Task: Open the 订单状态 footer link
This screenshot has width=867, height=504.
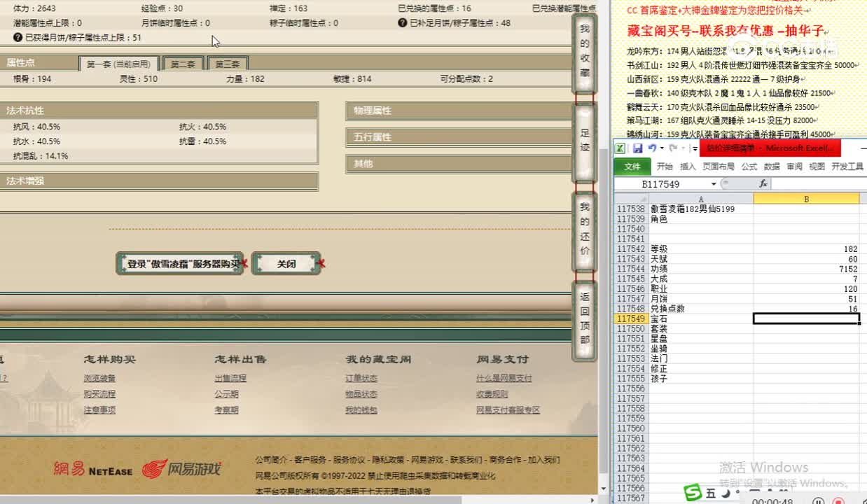Action: [x=361, y=378]
